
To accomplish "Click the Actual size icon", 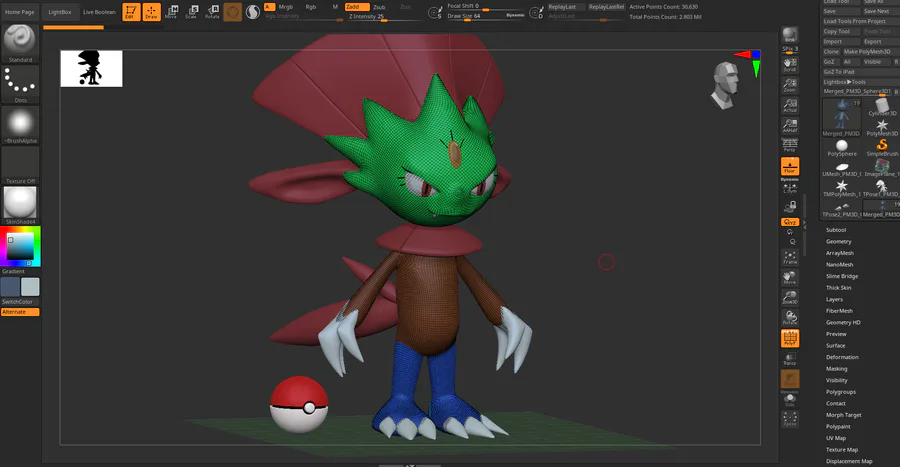I will [x=790, y=105].
